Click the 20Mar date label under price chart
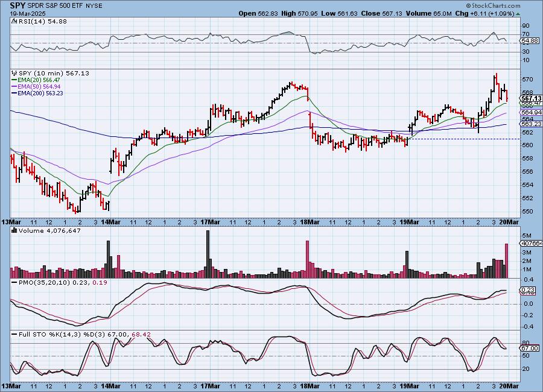 tap(509, 222)
